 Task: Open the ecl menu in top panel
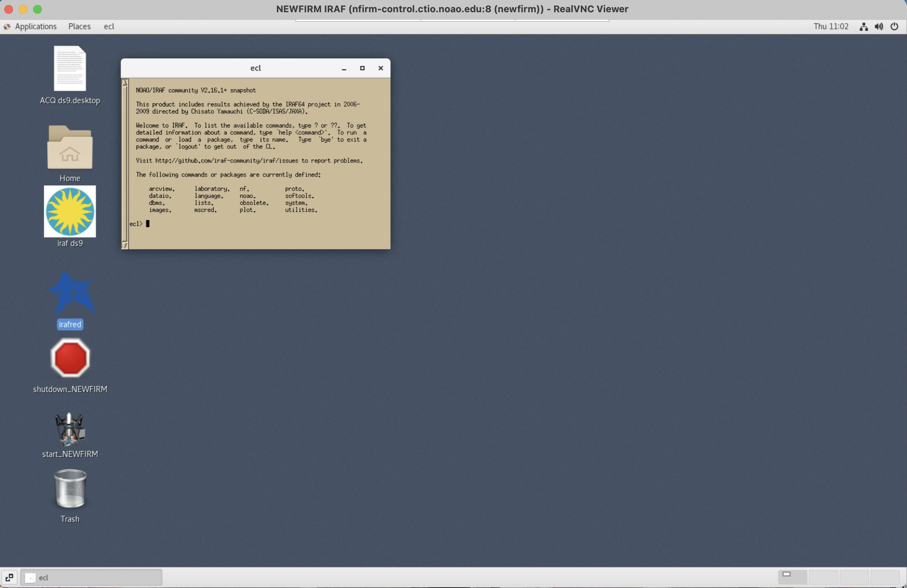[109, 27]
